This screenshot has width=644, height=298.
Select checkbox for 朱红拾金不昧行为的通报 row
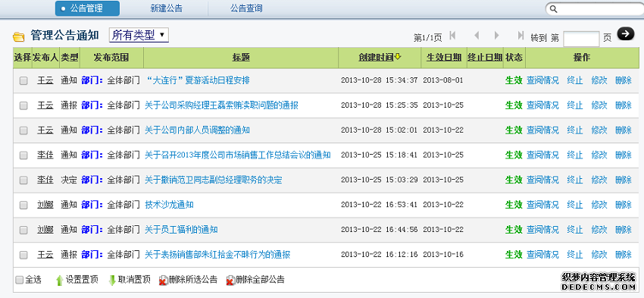pos(23,255)
